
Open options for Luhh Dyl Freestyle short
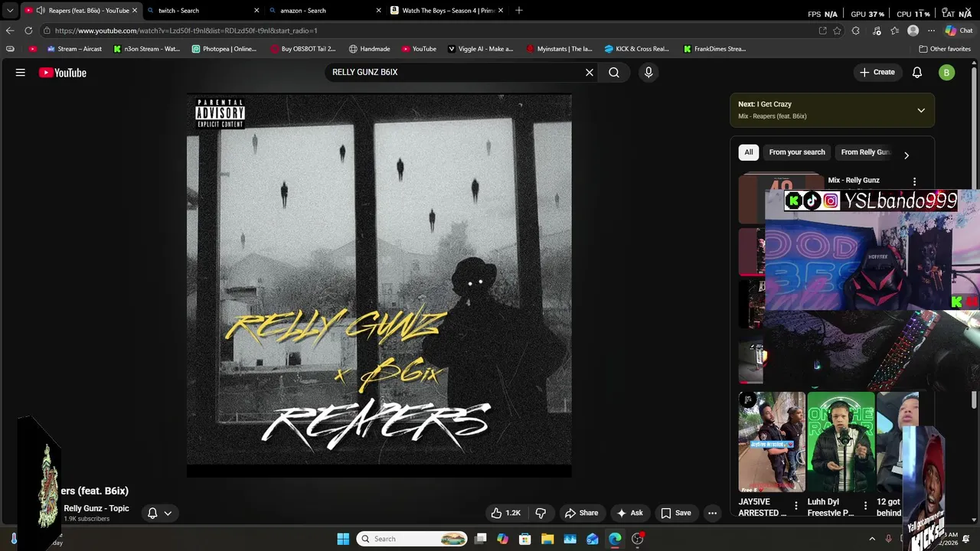865,506
